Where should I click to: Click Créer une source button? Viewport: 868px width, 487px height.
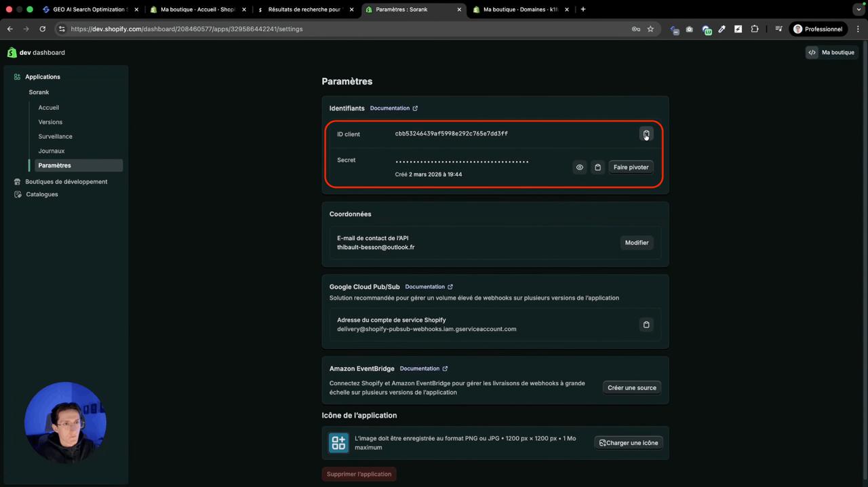click(x=632, y=388)
